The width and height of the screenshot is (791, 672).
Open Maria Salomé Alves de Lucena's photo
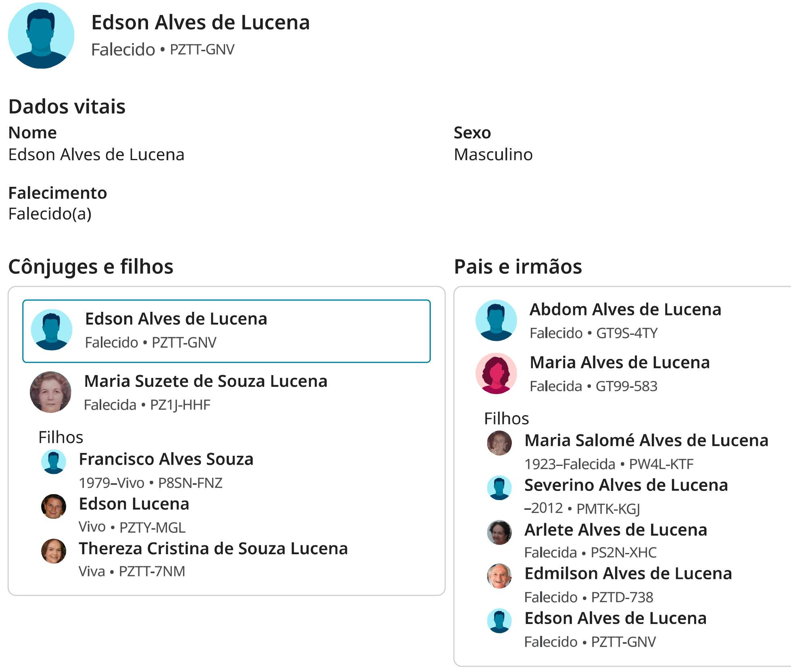tap(499, 443)
